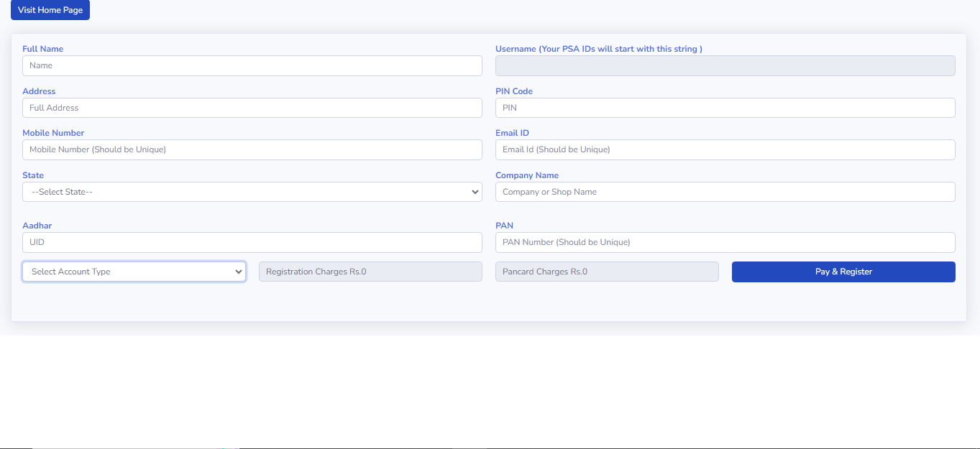The width and height of the screenshot is (980, 449).
Task: Click the greyed-out Username field
Action: [725, 65]
